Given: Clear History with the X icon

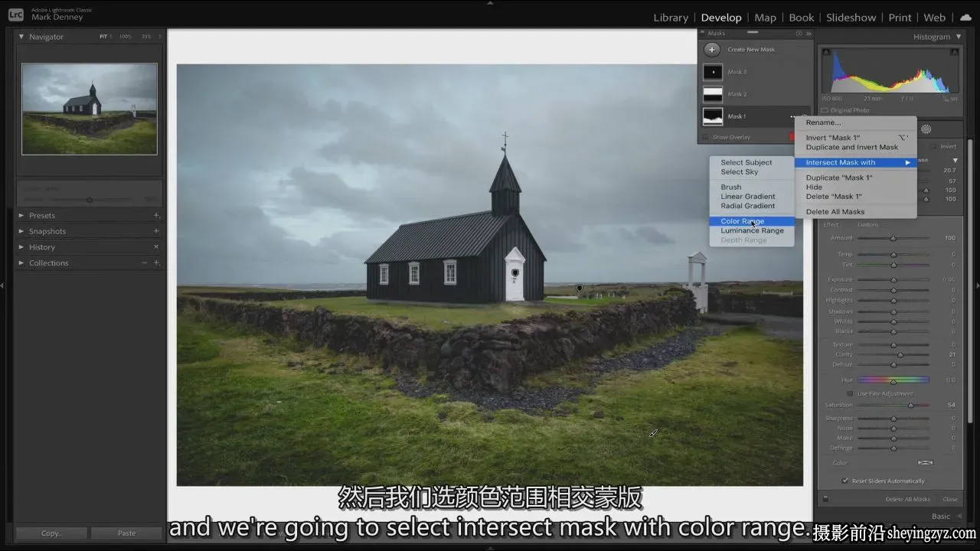Looking at the screenshot, I should [156, 247].
